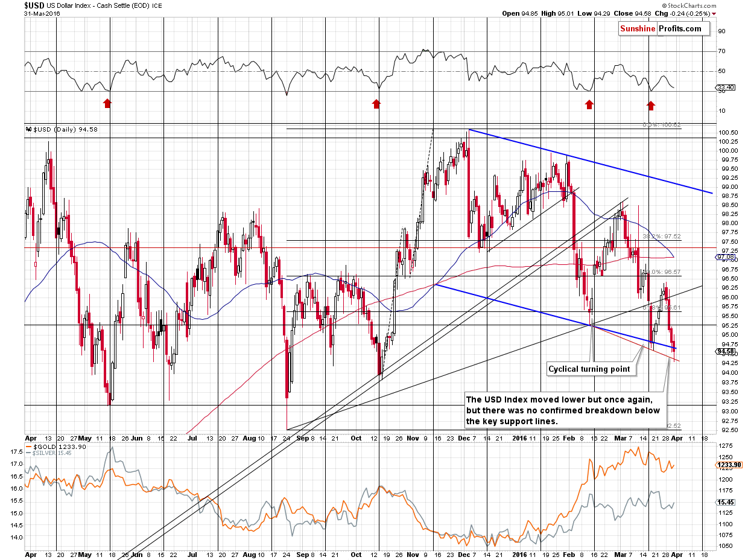Click the red down triangle beside Chg
748x560 pixels.
point(714,13)
